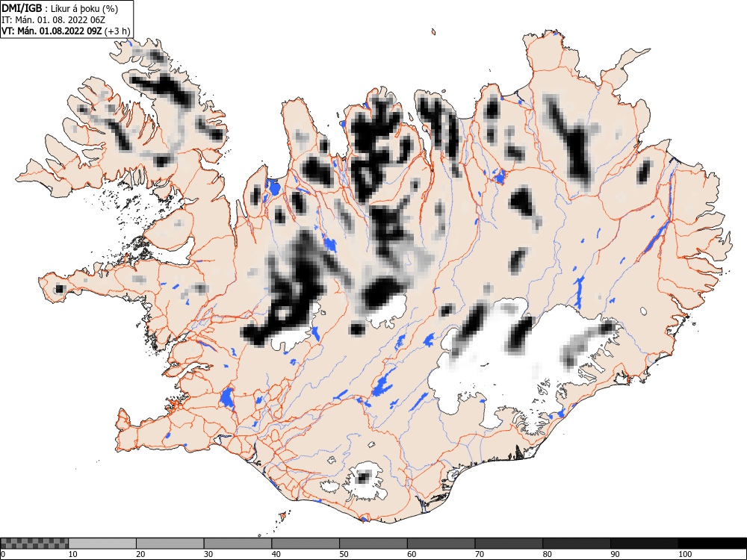The height and width of the screenshot is (560, 747).
Task: Click the 20–30 % legend segment
Action: tap(170, 544)
